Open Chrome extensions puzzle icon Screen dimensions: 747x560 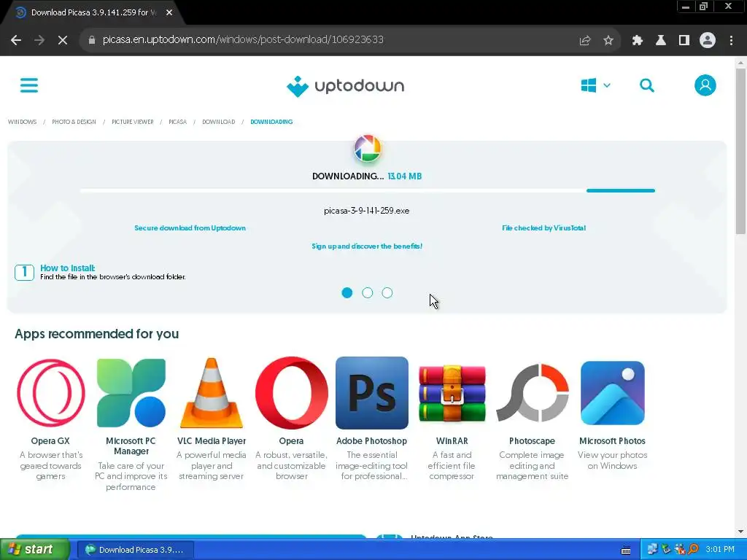click(638, 40)
